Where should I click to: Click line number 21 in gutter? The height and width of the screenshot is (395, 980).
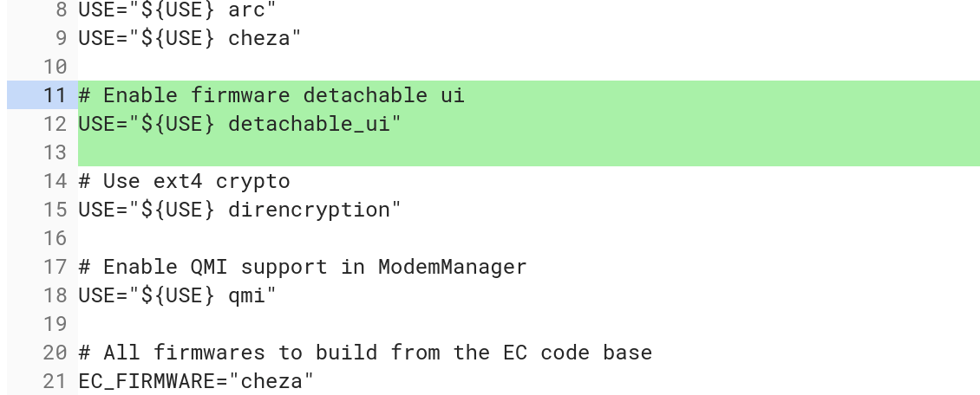point(55,380)
